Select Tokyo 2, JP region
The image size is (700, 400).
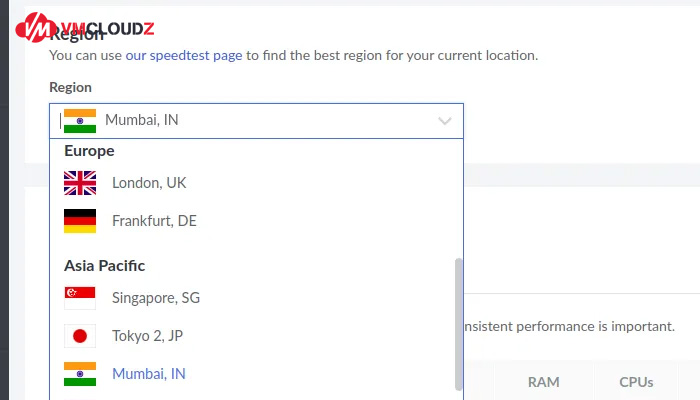click(x=149, y=336)
